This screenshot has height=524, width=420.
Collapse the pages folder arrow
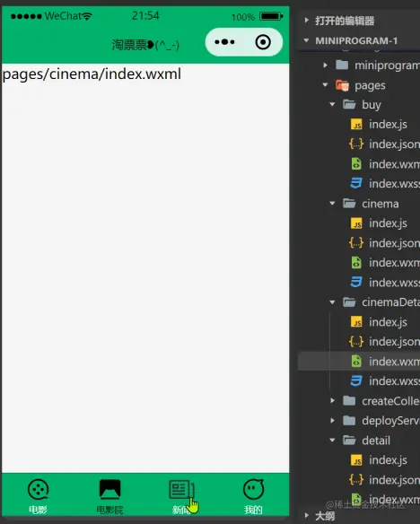click(x=326, y=85)
